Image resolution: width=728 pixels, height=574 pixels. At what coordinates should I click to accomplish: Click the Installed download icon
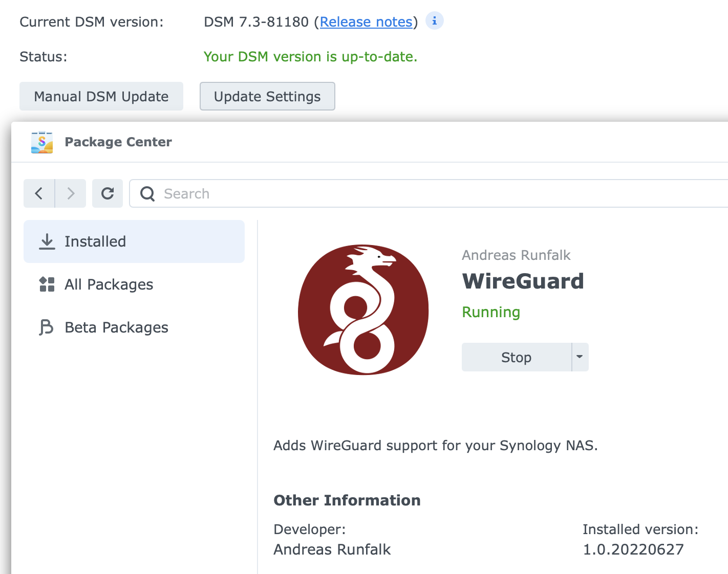47,241
